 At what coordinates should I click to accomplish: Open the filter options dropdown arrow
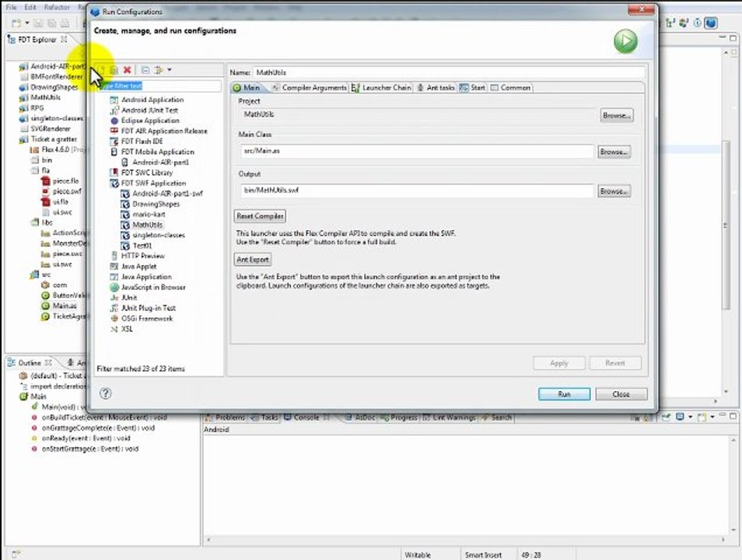pos(170,70)
